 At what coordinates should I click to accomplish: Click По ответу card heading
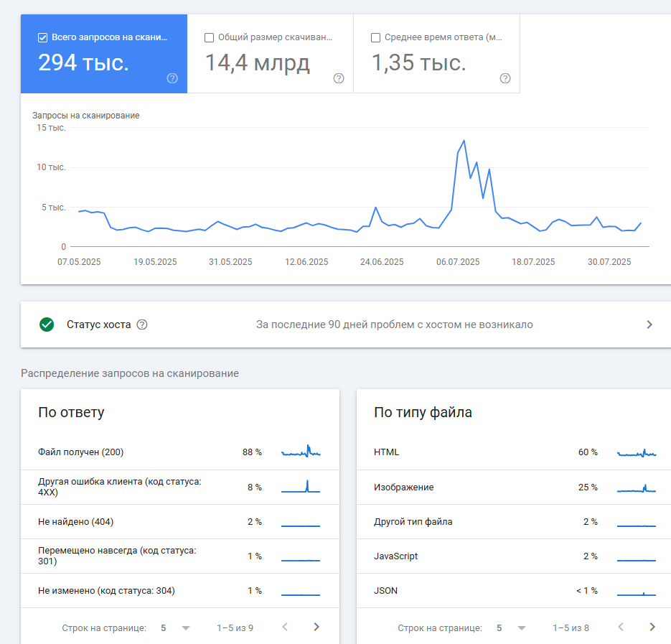click(x=71, y=412)
